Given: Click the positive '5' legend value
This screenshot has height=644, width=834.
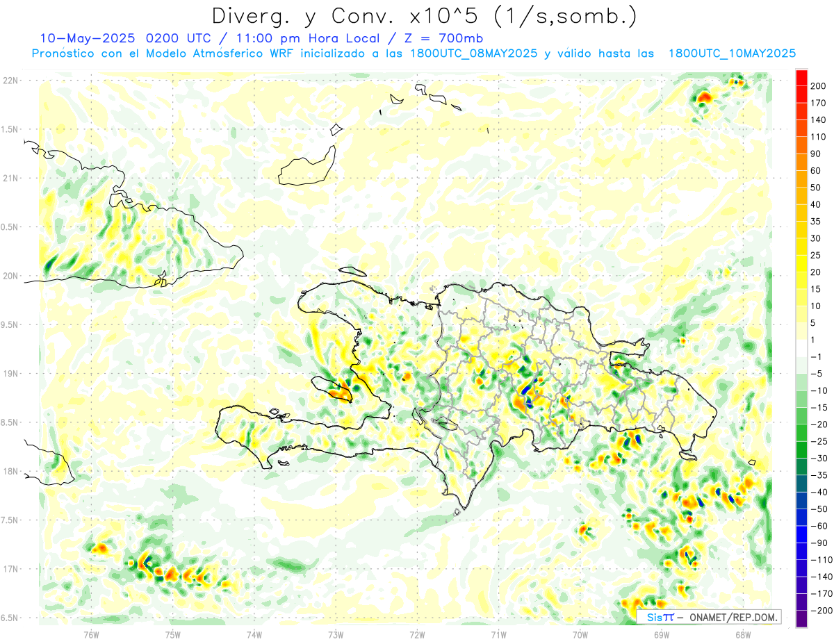Looking at the screenshot, I should click(x=813, y=323).
